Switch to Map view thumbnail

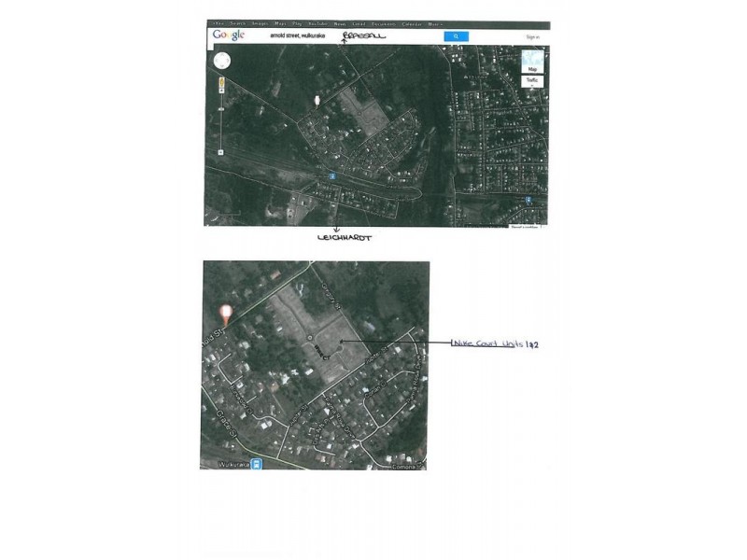pyautogui.click(x=532, y=62)
